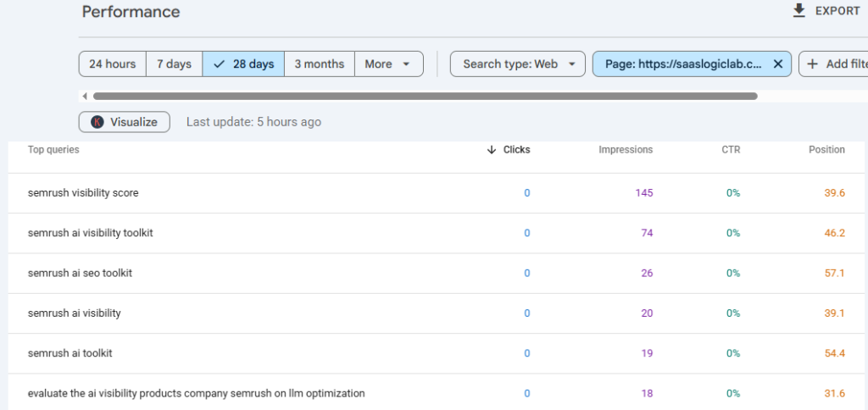Click the 'Last update: 5 hours ago' text
The height and width of the screenshot is (410, 868).
[253, 122]
